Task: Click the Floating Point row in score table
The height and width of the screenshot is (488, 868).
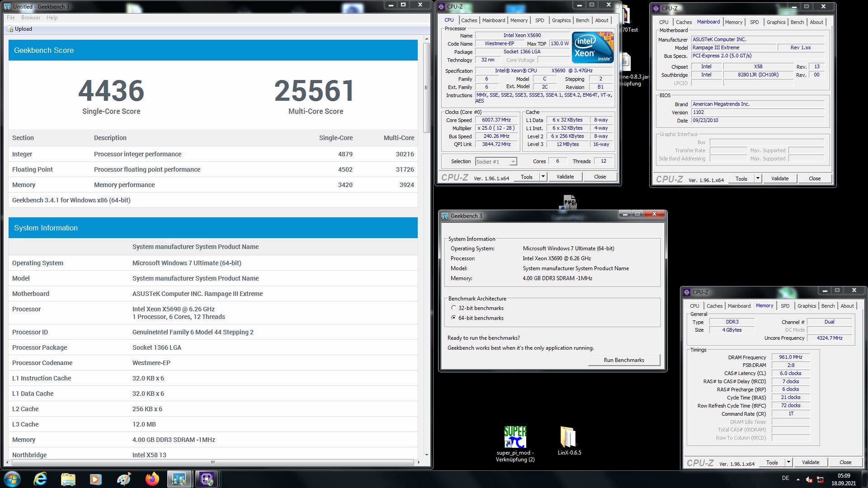Action: point(213,169)
